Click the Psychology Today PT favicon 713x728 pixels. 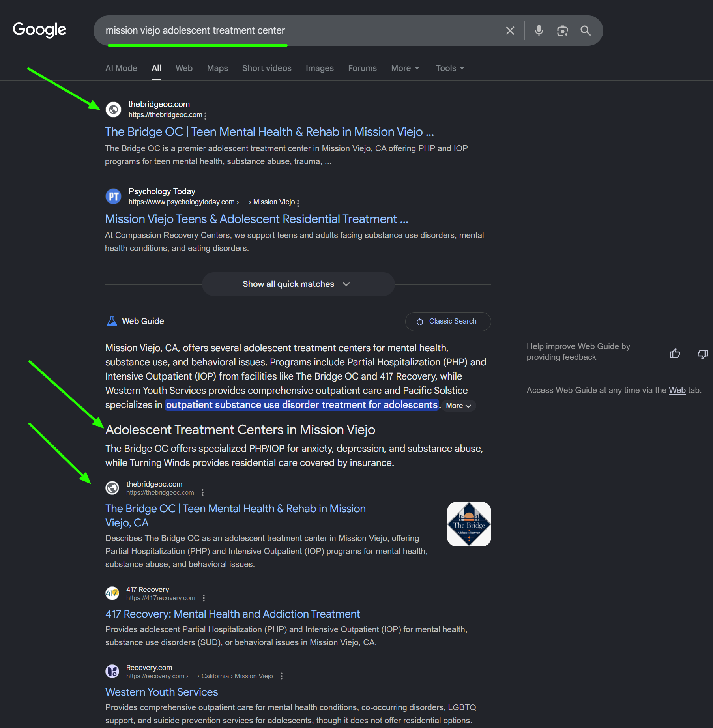(114, 196)
